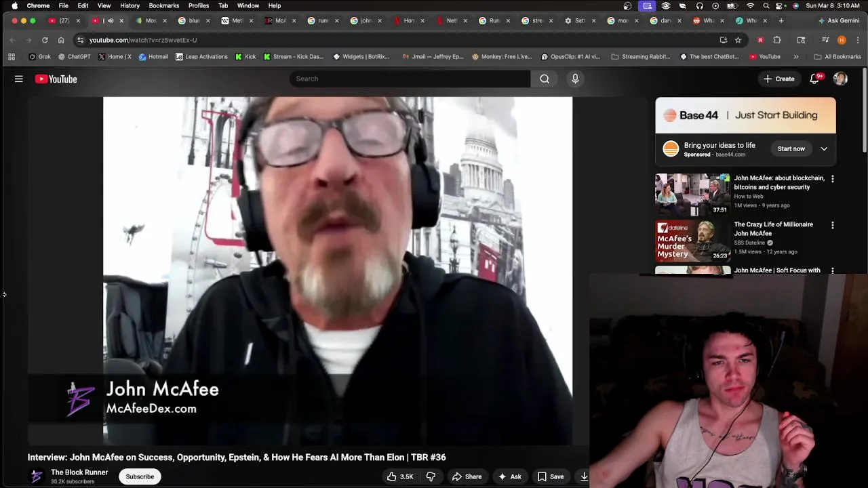Open All Bookmarks folder
The height and width of the screenshot is (488, 868).
tap(837, 57)
